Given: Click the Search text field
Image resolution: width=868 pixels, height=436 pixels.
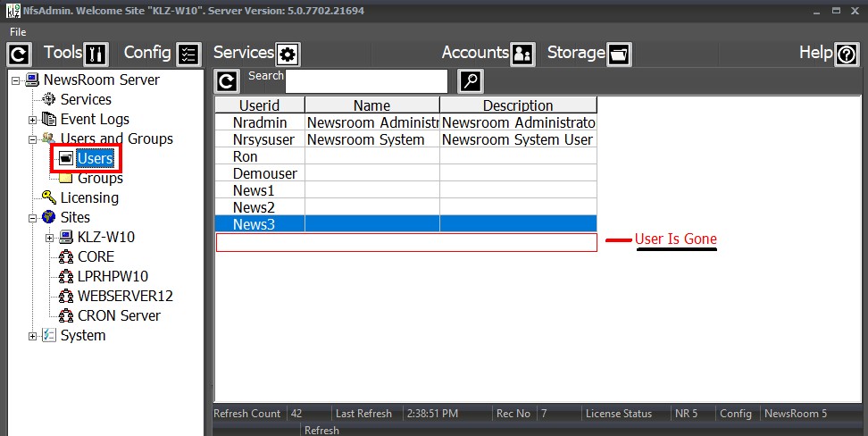Looking at the screenshot, I should pos(366,81).
